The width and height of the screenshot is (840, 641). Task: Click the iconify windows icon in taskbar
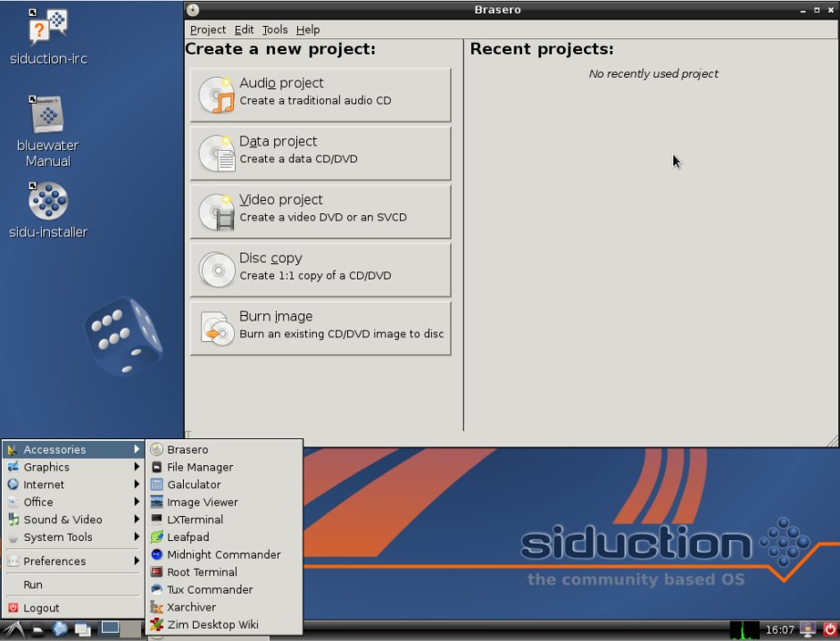coord(82,629)
